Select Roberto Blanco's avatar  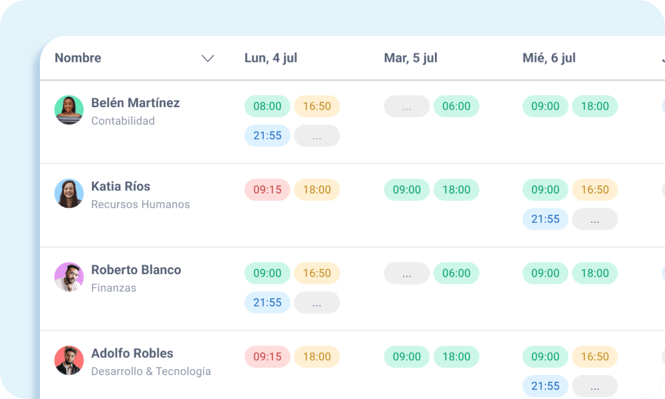pyautogui.click(x=69, y=277)
